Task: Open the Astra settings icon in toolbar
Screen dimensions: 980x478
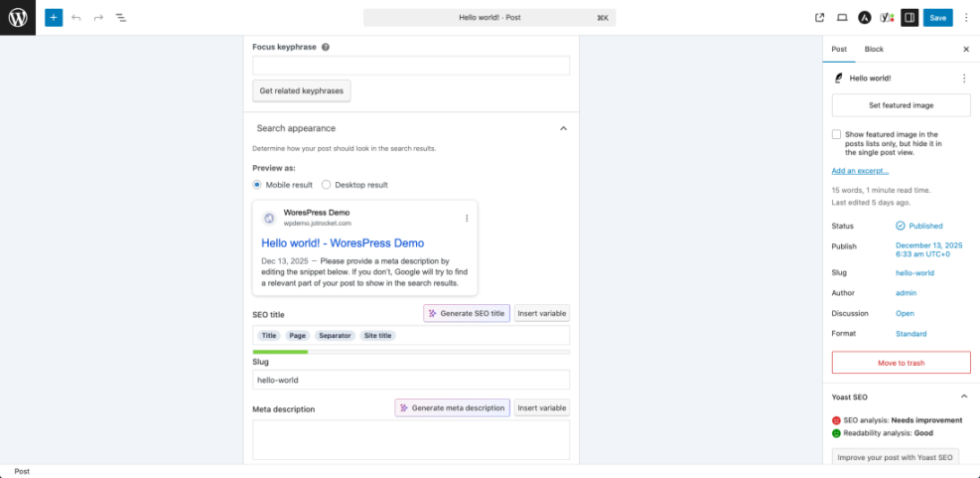Action: pyautogui.click(x=865, y=18)
